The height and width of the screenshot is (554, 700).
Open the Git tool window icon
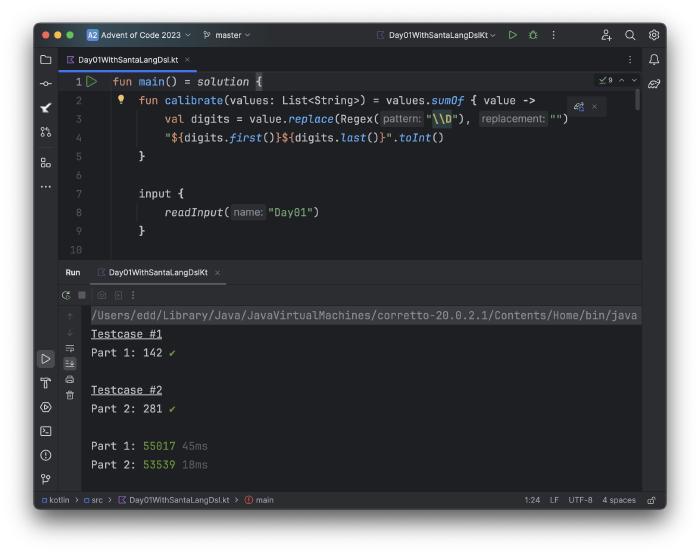pyautogui.click(x=46, y=479)
